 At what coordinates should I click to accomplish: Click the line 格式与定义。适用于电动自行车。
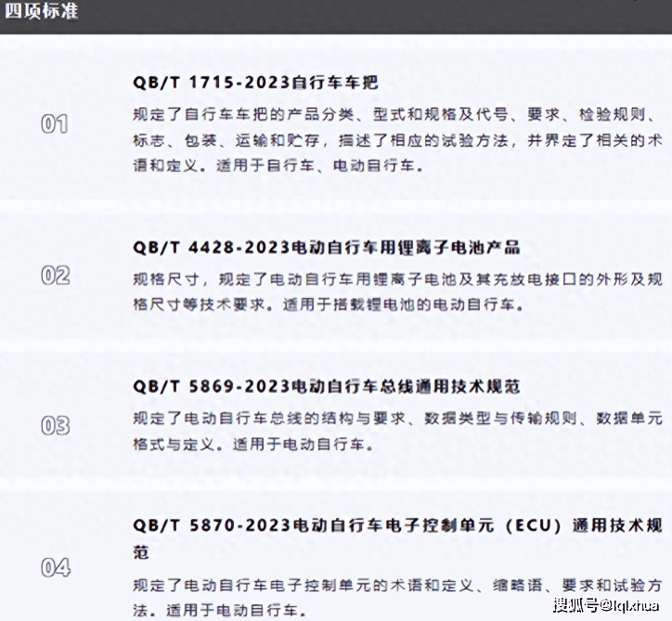pyautogui.click(x=252, y=444)
